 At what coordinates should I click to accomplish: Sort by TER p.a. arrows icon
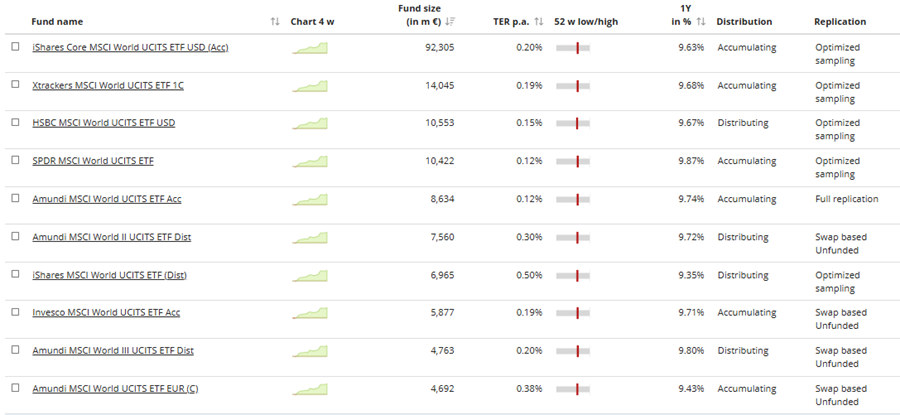[538, 22]
